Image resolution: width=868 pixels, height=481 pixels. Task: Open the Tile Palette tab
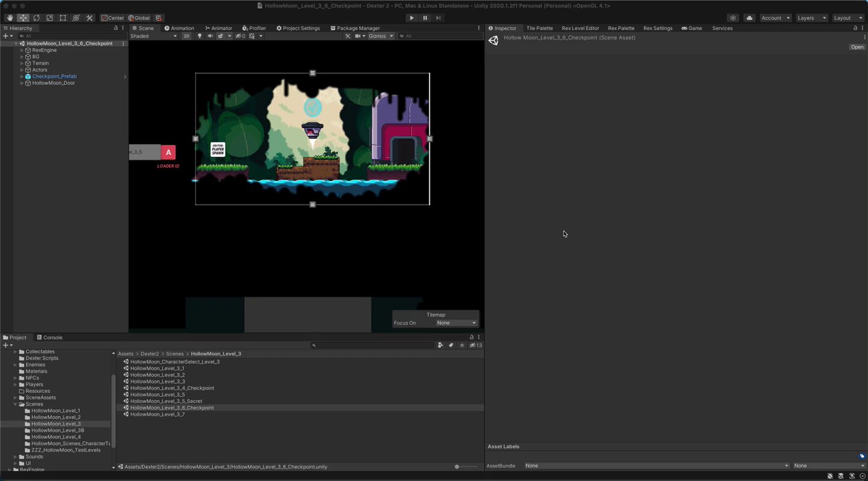(x=540, y=28)
